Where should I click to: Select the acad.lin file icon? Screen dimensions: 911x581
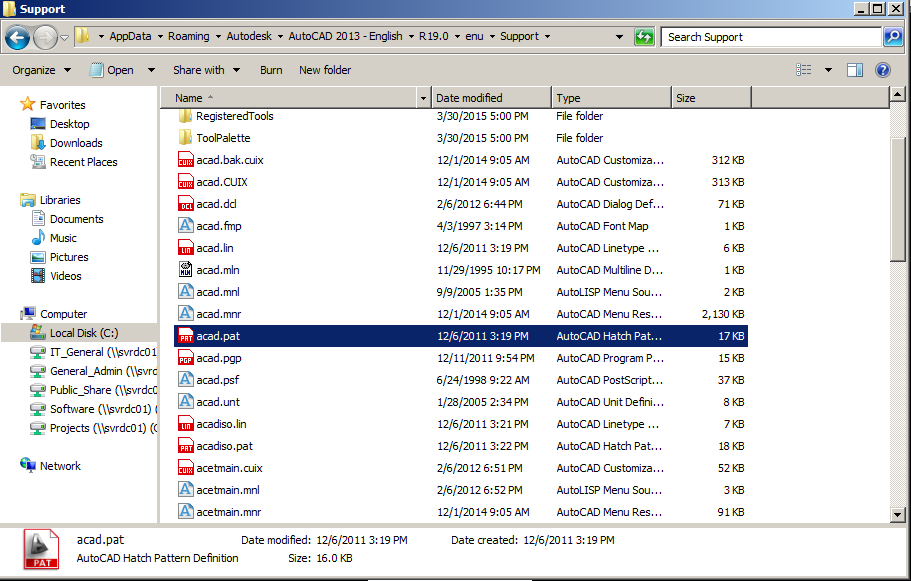pyautogui.click(x=185, y=248)
